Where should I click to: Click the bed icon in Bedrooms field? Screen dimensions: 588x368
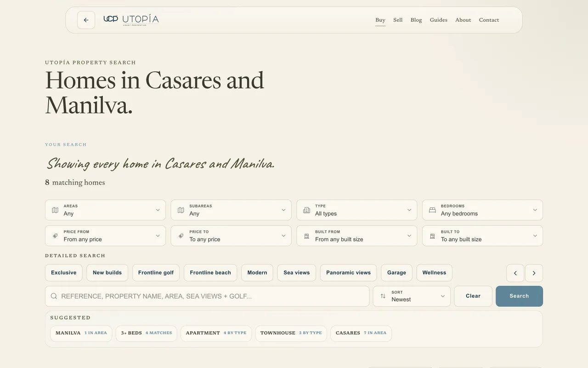(x=432, y=210)
